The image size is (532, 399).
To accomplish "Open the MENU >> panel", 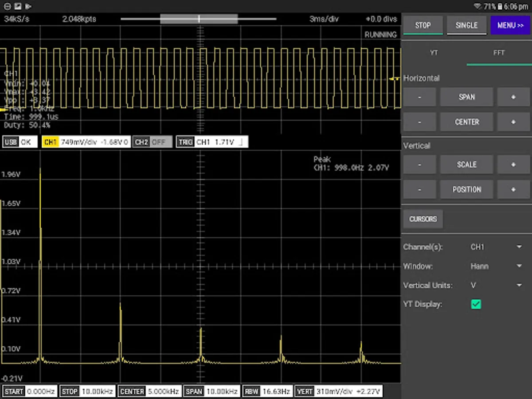I will tap(511, 25).
